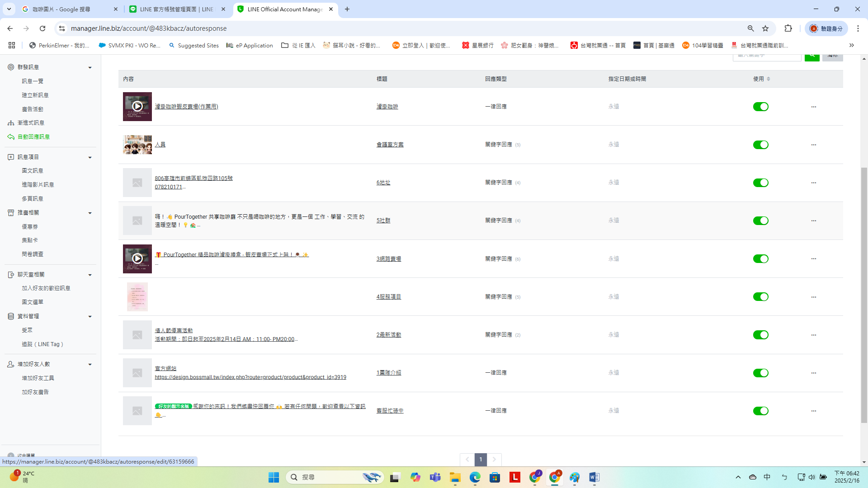
Task: Open site information icon in address bar
Action: coord(62,28)
